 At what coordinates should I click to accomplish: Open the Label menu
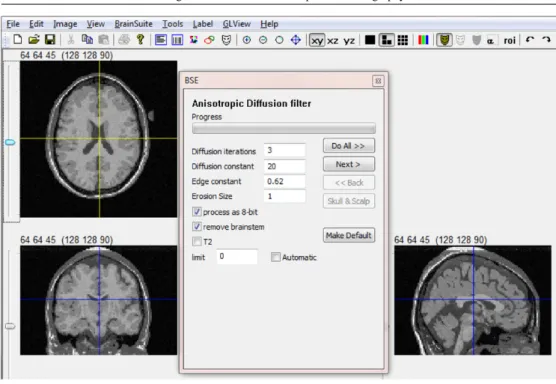203,24
